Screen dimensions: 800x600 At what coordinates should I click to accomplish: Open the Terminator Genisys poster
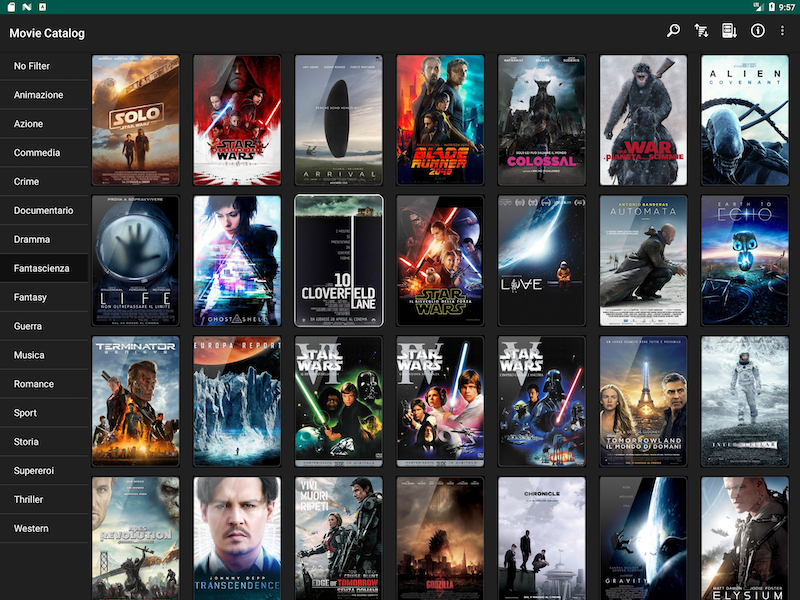click(136, 401)
